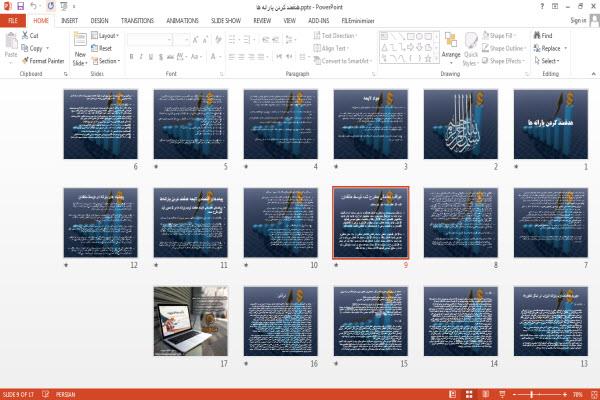Toggle Center alignment
Viewport: 600px width, 400px height.
(241, 57)
